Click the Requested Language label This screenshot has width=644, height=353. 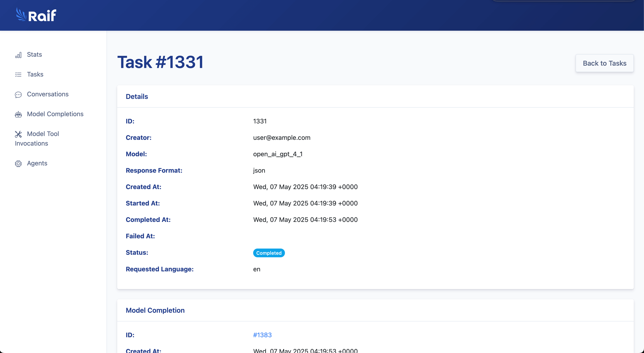(159, 269)
